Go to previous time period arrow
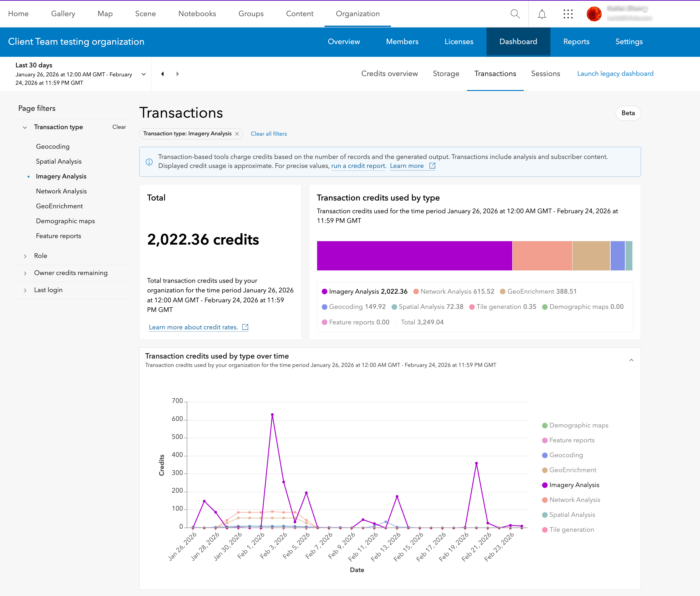This screenshot has width=700, height=596. [x=162, y=74]
